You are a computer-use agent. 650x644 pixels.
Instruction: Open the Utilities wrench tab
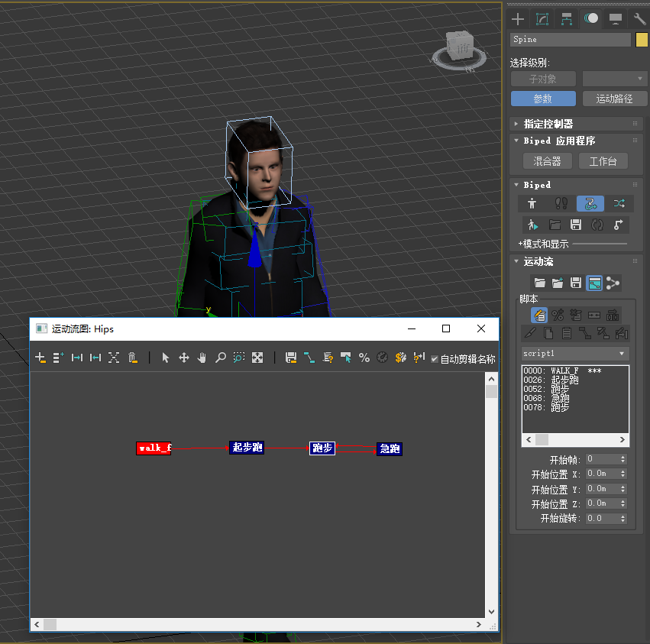pos(639,18)
